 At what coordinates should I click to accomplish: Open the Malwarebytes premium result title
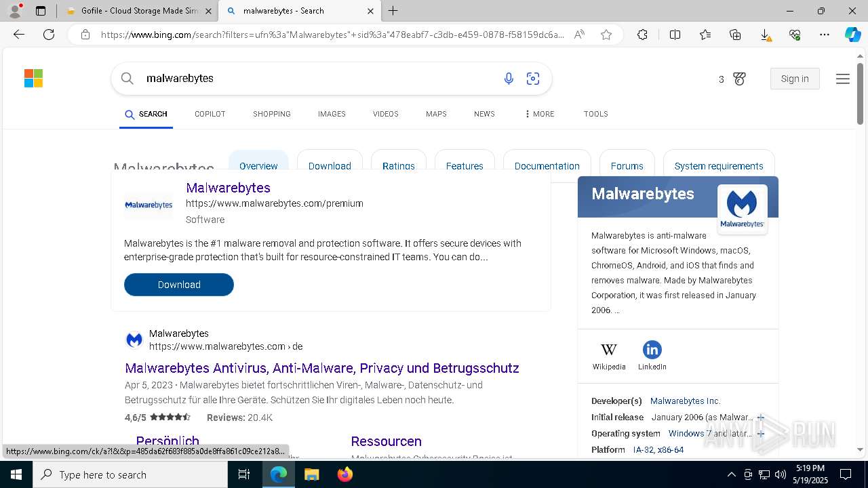pyautogui.click(x=228, y=188)
